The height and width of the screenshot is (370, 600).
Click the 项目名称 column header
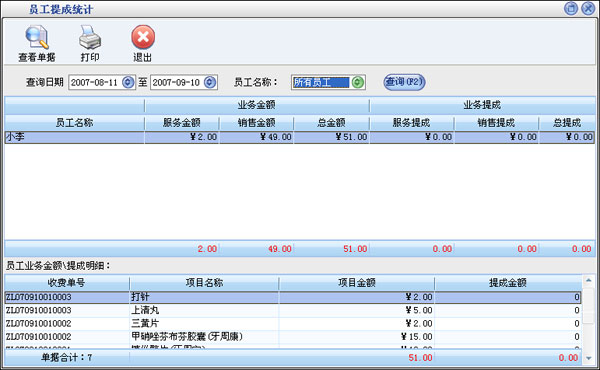coord(204,283)
